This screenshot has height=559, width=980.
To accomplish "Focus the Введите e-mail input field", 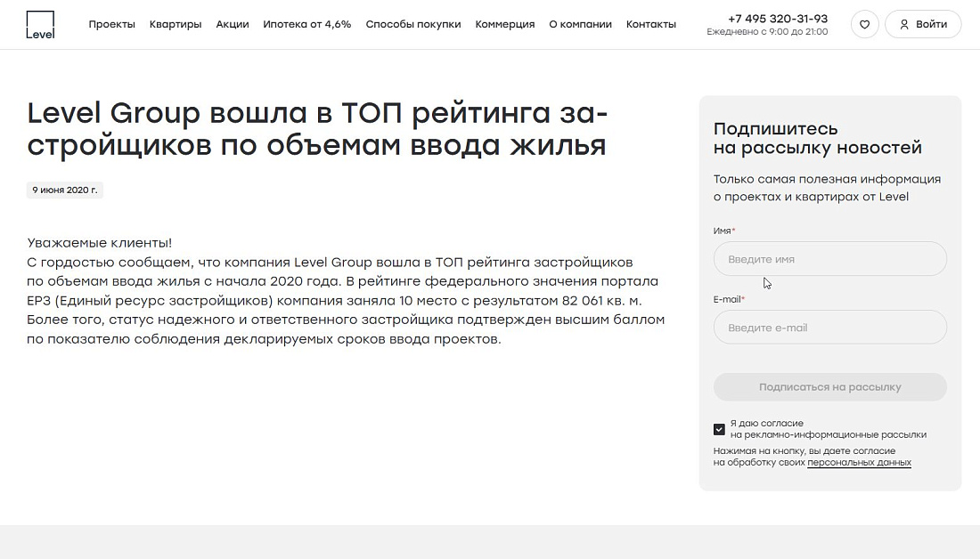I will (830, 328).
